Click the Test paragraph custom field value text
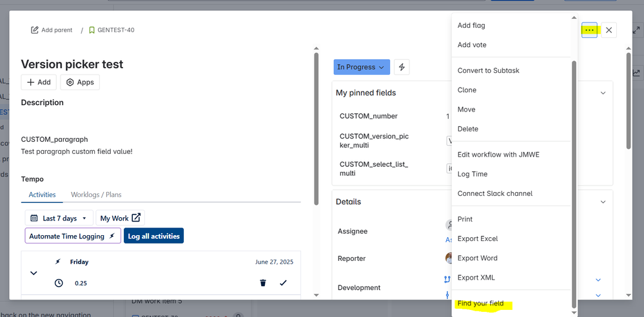 pos(77,151)
